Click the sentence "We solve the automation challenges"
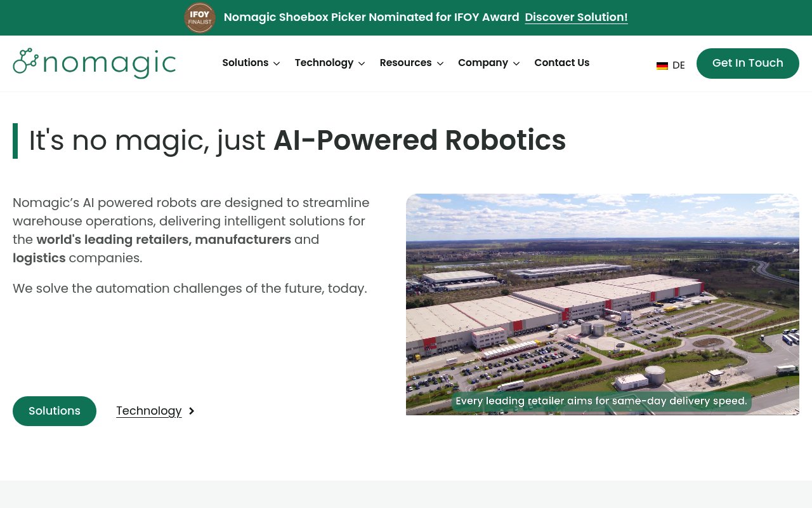 click(190, 288)
